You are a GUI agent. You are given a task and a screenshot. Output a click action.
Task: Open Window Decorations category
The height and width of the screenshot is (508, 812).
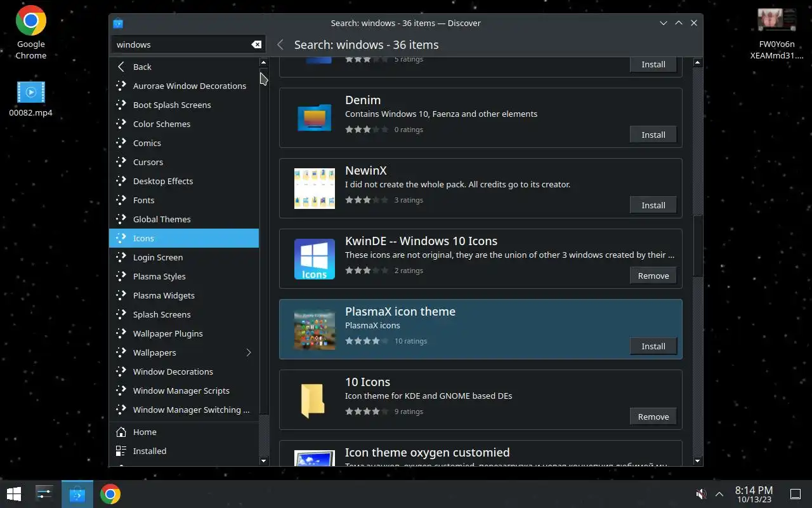pyautogui.click(x=184, y=371)
